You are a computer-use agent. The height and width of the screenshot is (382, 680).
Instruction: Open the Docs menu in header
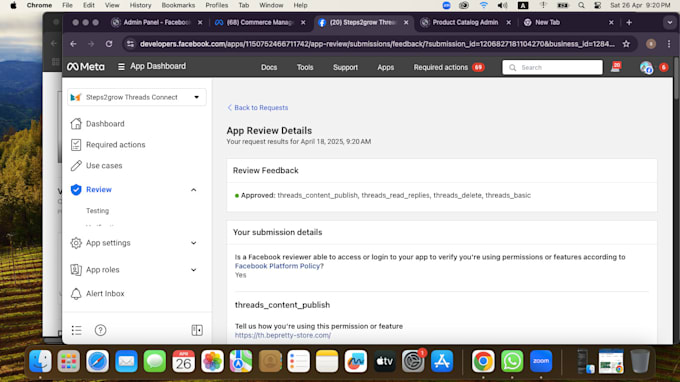point(269,67)
